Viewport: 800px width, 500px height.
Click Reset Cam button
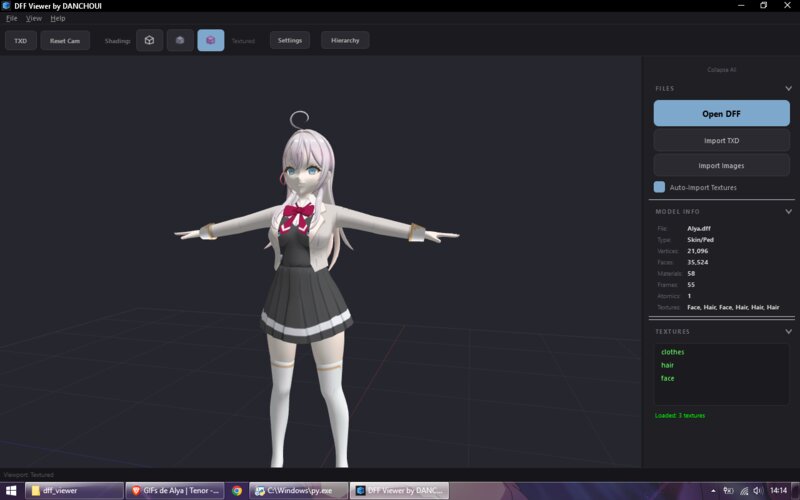click(x=65, y=40)
